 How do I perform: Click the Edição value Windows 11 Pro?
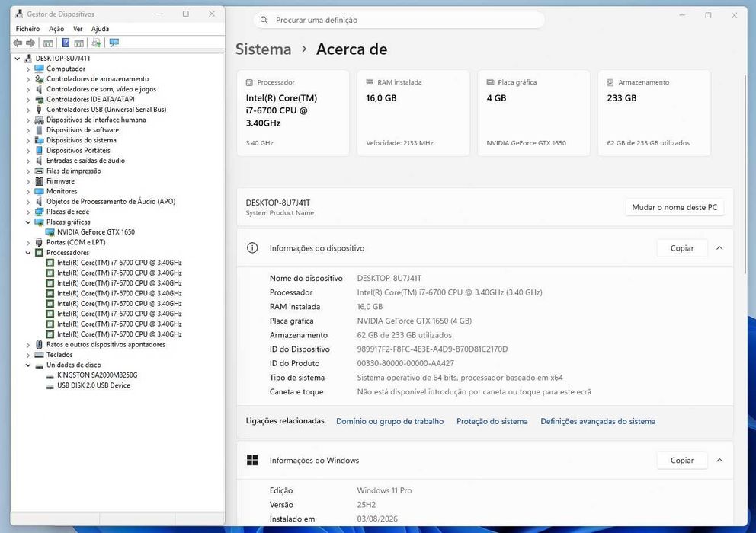[x=384, y=490]
